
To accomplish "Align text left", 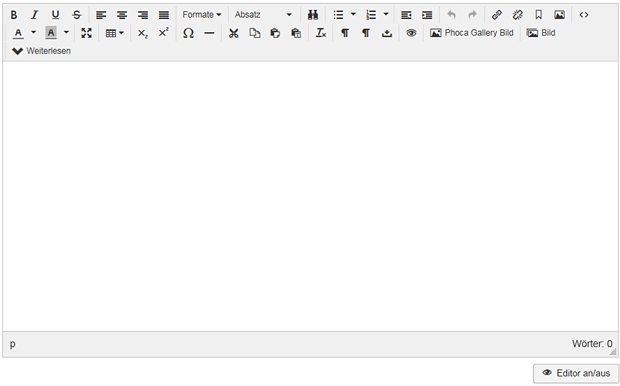I will [x=101, y=15].
